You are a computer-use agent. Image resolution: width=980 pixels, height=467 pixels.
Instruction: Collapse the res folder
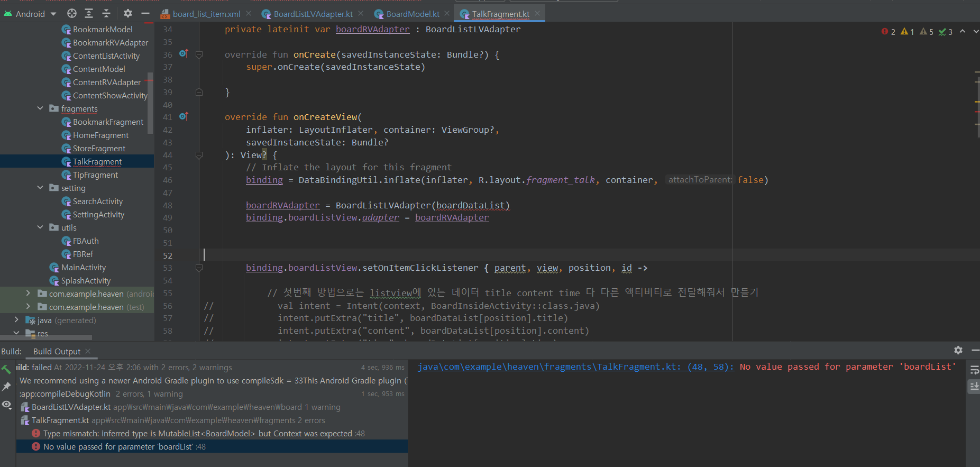coord(16,333)
